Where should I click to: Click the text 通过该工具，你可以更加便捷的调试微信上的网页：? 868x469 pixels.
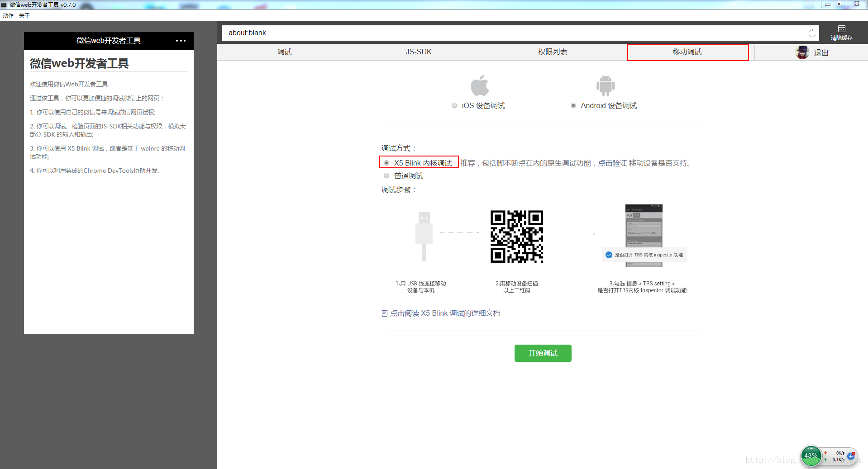97,98
